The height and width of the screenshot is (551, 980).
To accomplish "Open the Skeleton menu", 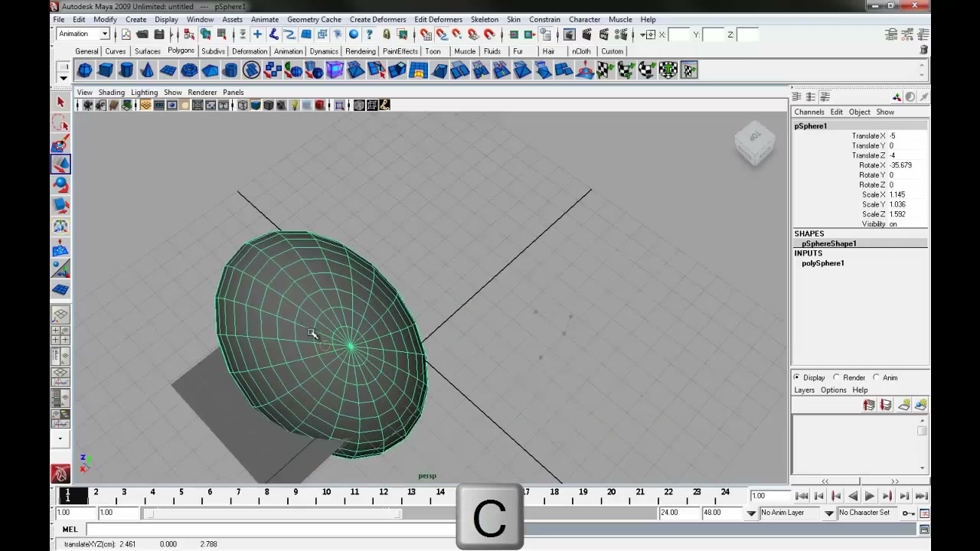I will click(485, 20).
